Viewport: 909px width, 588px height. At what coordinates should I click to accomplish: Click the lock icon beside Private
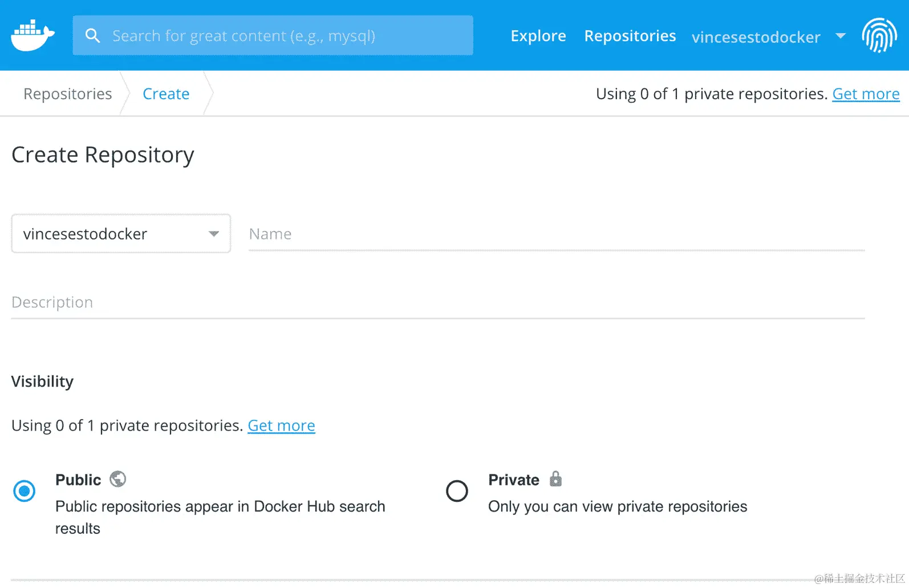click(x=555, y=478)
